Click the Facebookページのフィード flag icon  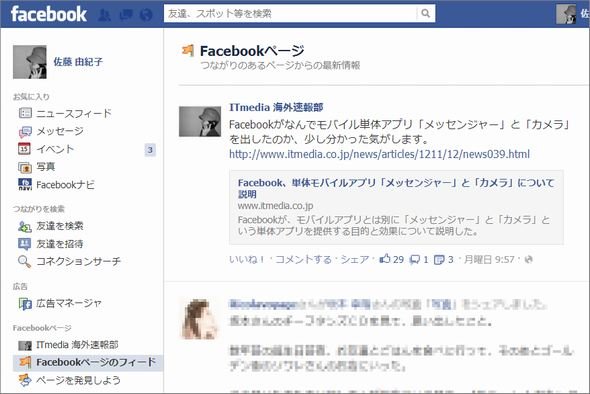coord(25,362)
